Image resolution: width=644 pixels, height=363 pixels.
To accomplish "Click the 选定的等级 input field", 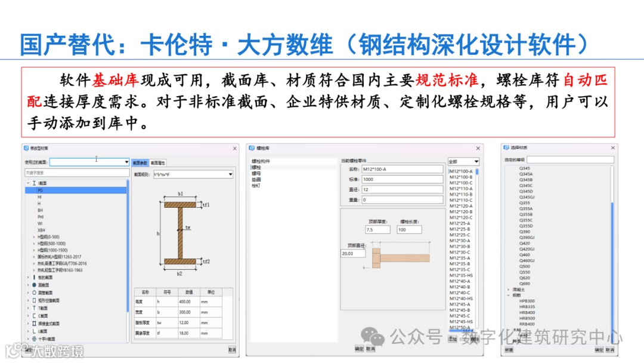I will point(570,159).
